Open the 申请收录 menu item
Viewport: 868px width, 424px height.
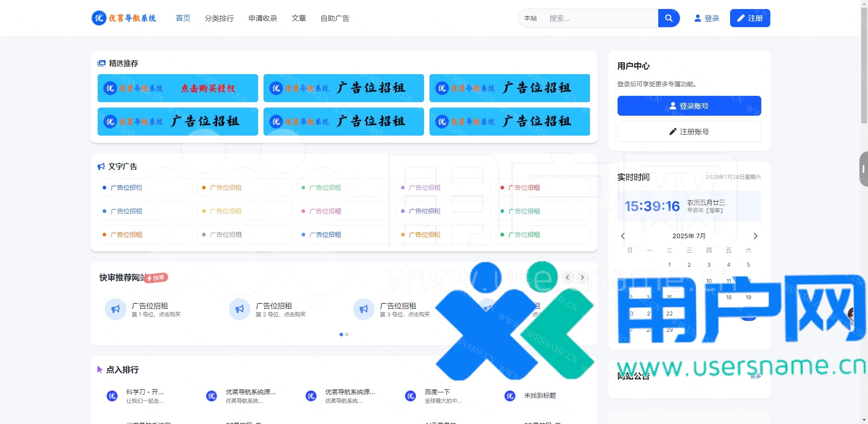pos(263,18)
